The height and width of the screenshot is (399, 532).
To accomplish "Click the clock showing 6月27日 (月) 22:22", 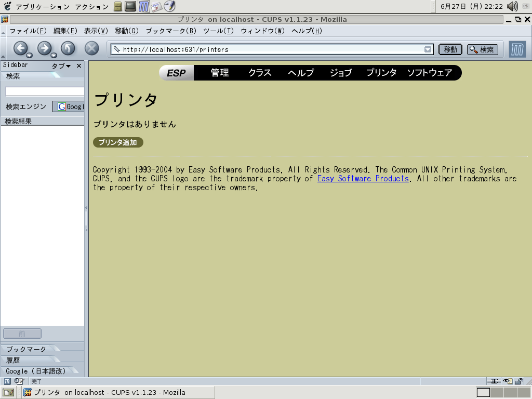I will [x=472, y=6].
